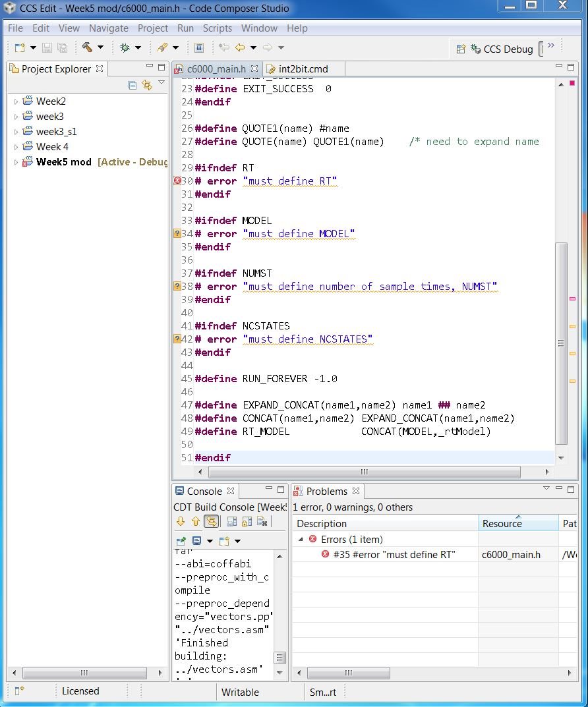This screenshot has height=707, width=588.
Task: Collapse the Errors (1 item) group
Action: point(301,539)
